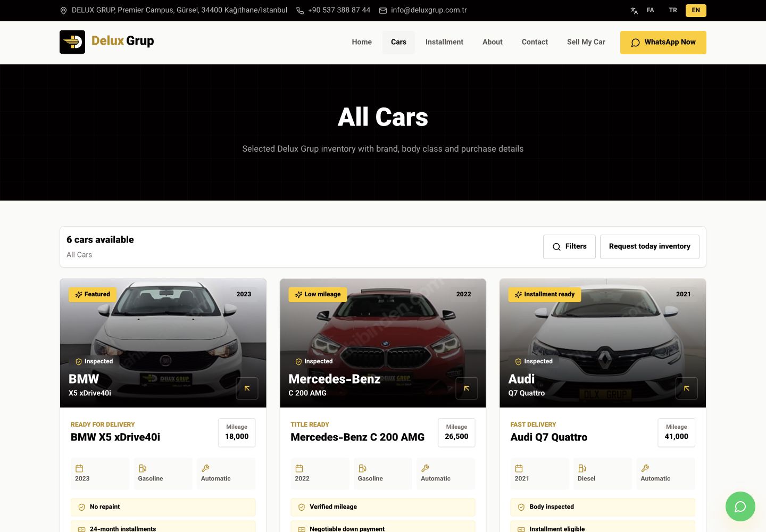This screenshot has width=766, height=532.
Task: Click the wrench icon on BMW card
Action: tap(205, 469)
